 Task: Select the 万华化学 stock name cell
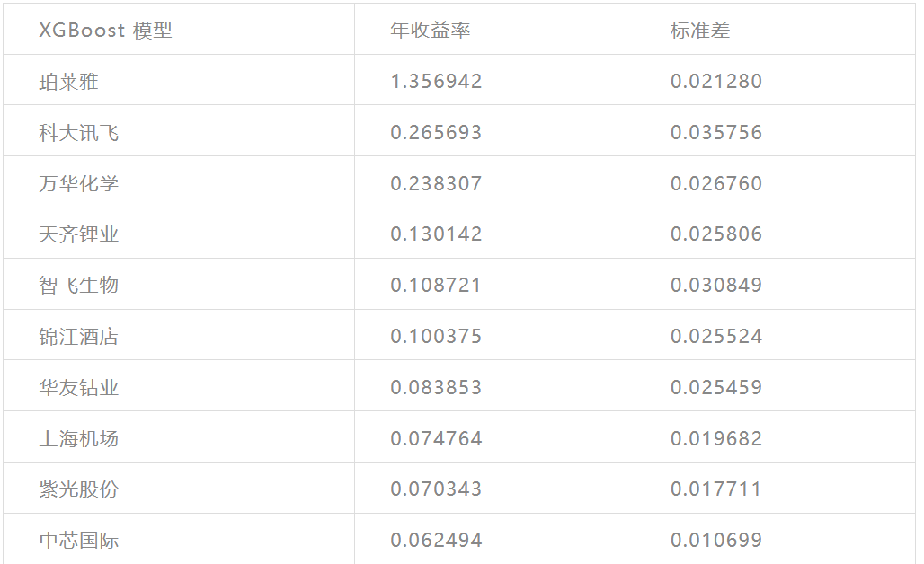79,184
